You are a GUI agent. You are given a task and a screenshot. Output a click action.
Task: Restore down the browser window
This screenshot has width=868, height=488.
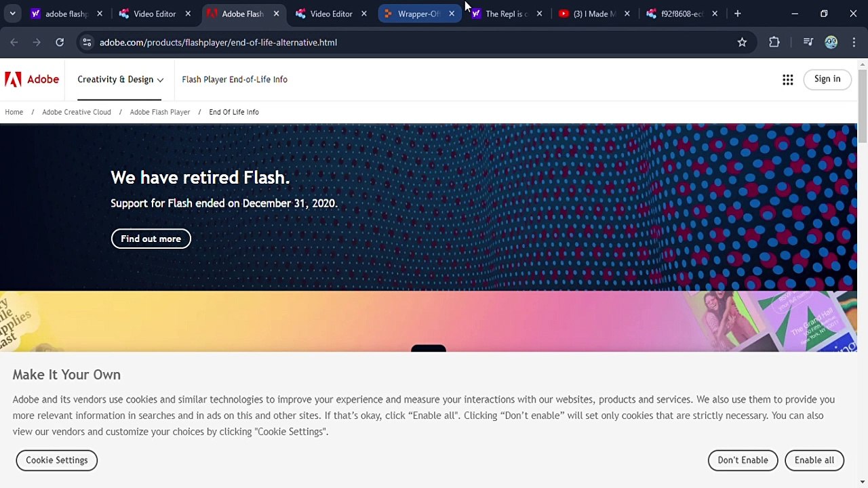click(824, 14)
